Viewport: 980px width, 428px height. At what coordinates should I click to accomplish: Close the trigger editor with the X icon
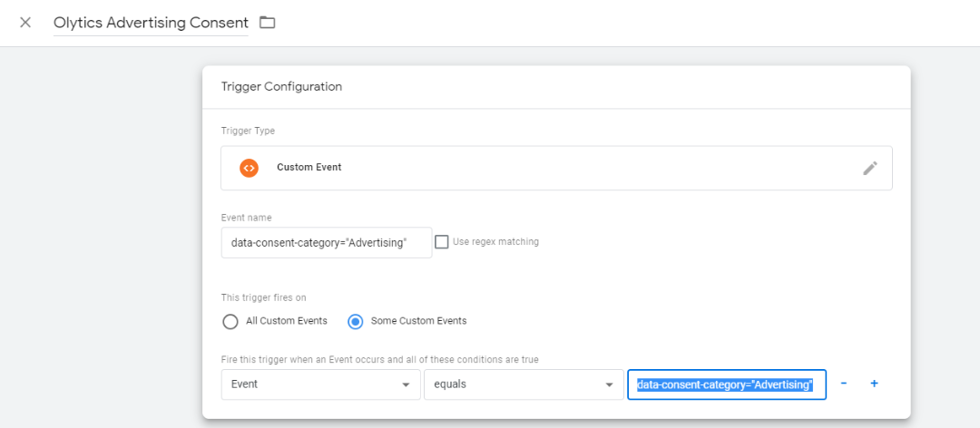pyautogui.click(x=25, y=23)
